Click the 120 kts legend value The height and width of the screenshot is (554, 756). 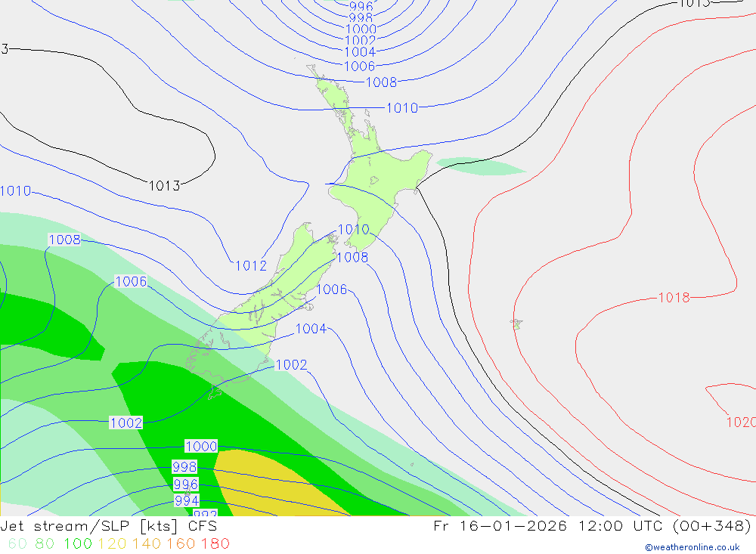(x=112, y=544)
